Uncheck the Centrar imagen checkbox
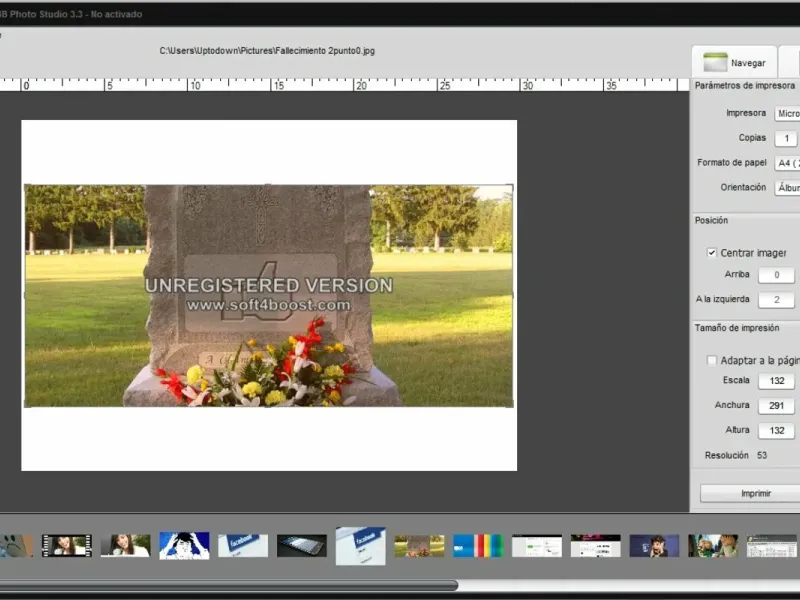Image resolution: width=800 pixels, height=600 pixels. [x=712, y=253]
